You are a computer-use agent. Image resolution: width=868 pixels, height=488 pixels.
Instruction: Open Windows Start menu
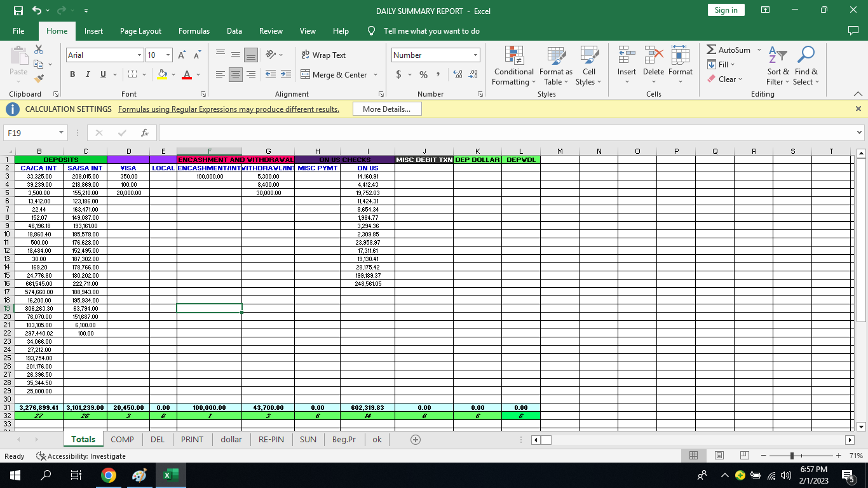15,475
